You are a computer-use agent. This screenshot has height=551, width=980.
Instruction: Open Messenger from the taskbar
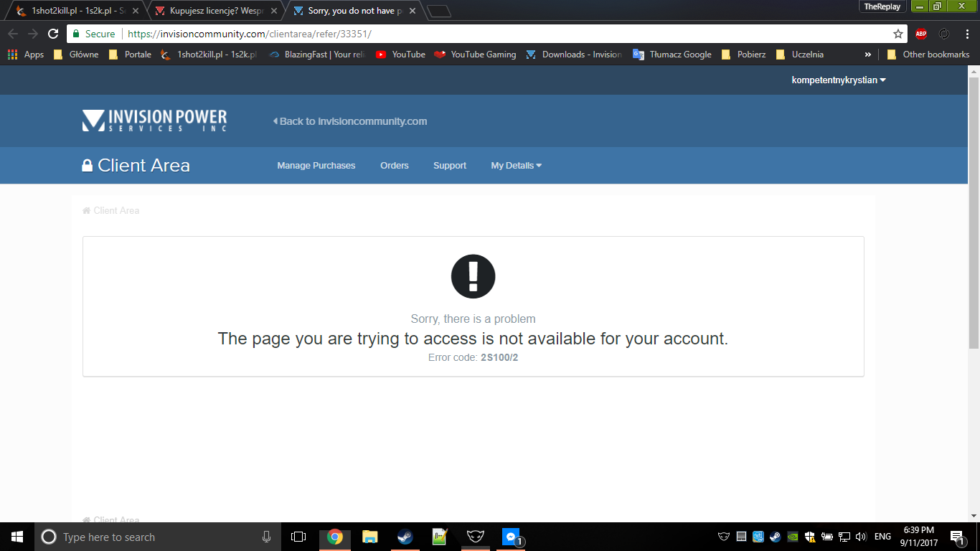[x=511, y=537]
